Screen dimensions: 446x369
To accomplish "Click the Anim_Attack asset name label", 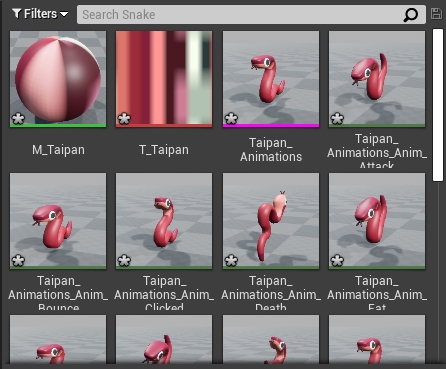I will click(377, 150).
